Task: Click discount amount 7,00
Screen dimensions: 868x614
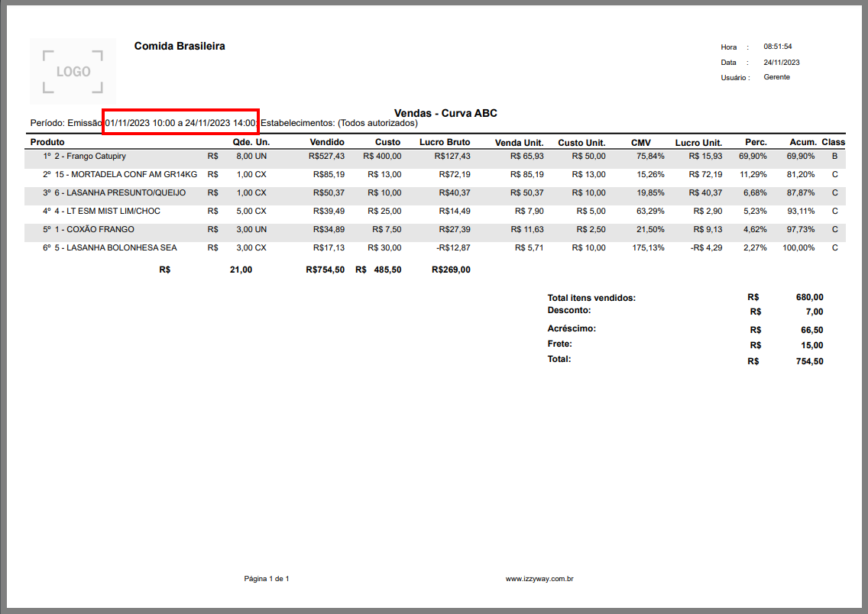Action: 815,312
